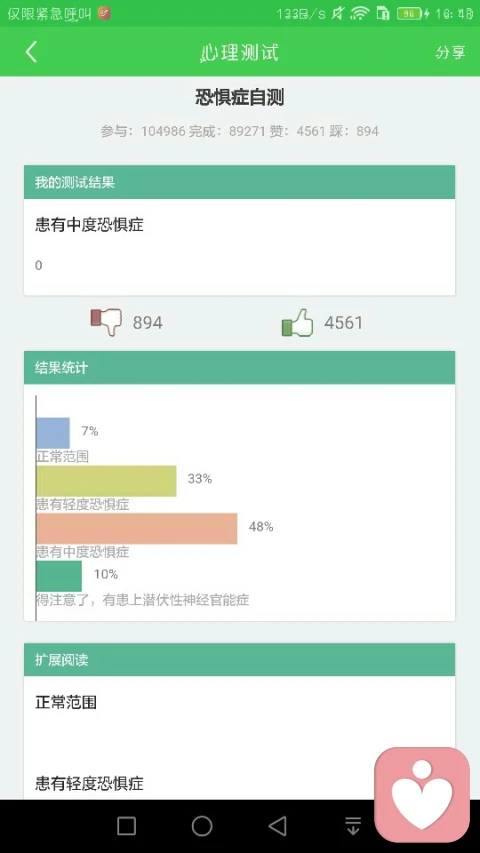Tap the triangle back navigation button

pos(278,826)
